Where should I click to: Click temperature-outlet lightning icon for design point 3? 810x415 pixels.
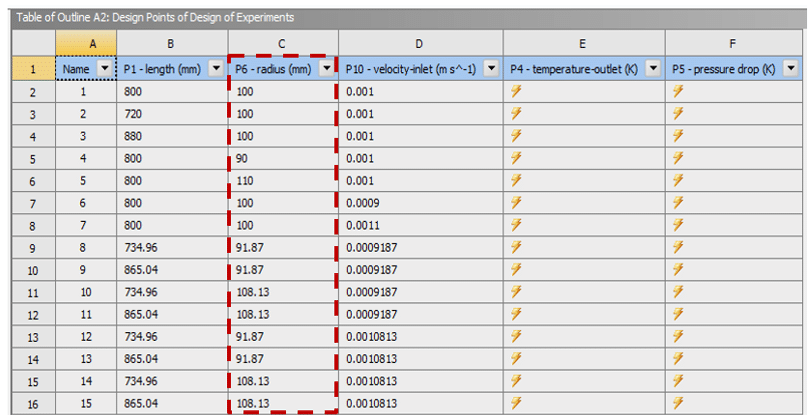[x=516, y=136]
